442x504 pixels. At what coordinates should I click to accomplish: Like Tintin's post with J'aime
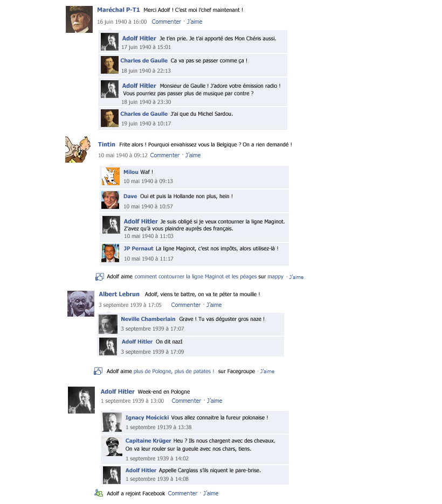[193, 155]
